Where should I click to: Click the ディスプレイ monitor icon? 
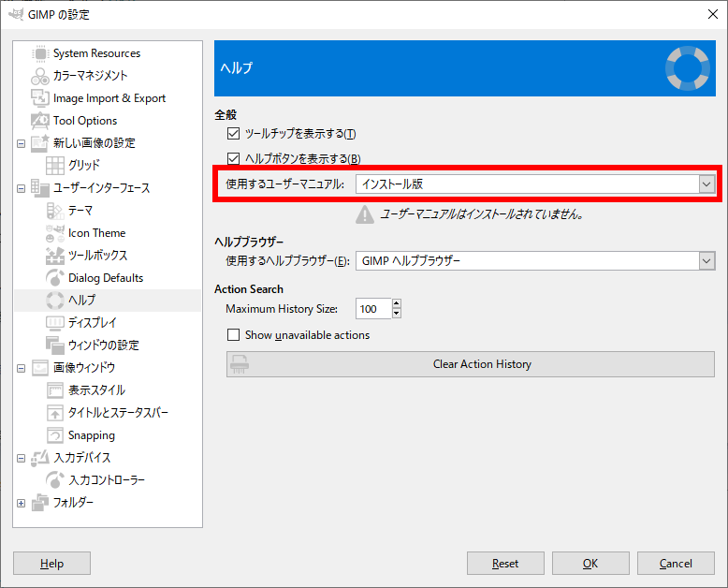pyautogui.click(x=55, y=322)
